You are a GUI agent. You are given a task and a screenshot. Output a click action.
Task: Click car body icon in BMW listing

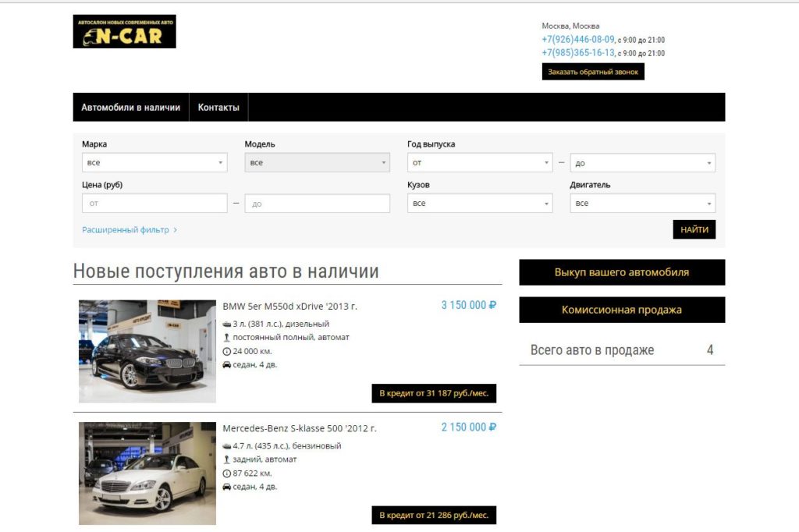pos(227,365)
